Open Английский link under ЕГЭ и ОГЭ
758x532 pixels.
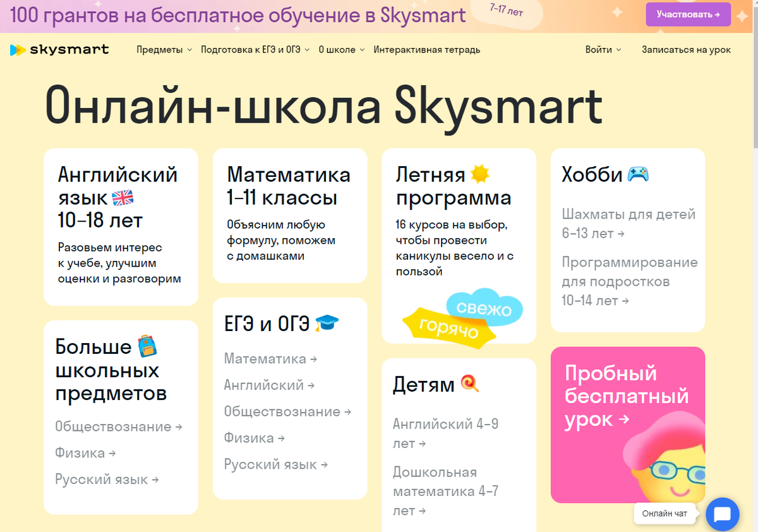pos(269,385)
